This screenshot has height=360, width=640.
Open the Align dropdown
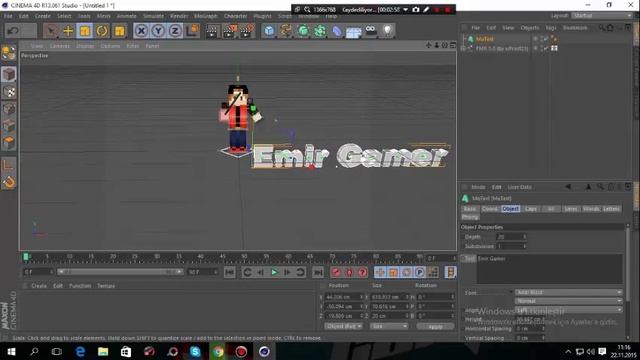point(568,310)
